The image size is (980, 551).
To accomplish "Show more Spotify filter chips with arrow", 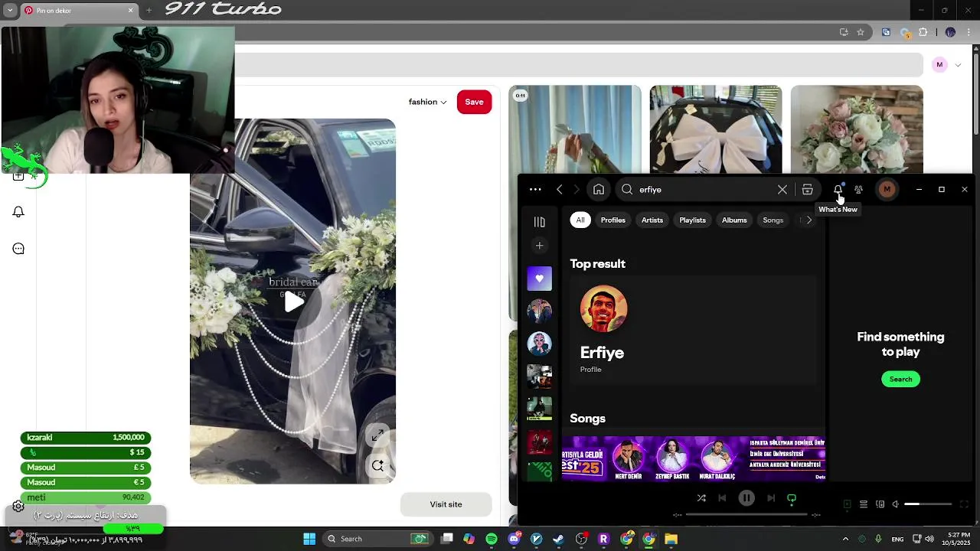I will [809, 220].
